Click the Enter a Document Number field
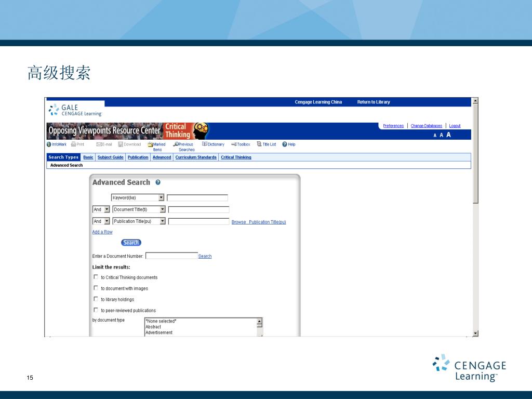 click(x=171, y=256)
